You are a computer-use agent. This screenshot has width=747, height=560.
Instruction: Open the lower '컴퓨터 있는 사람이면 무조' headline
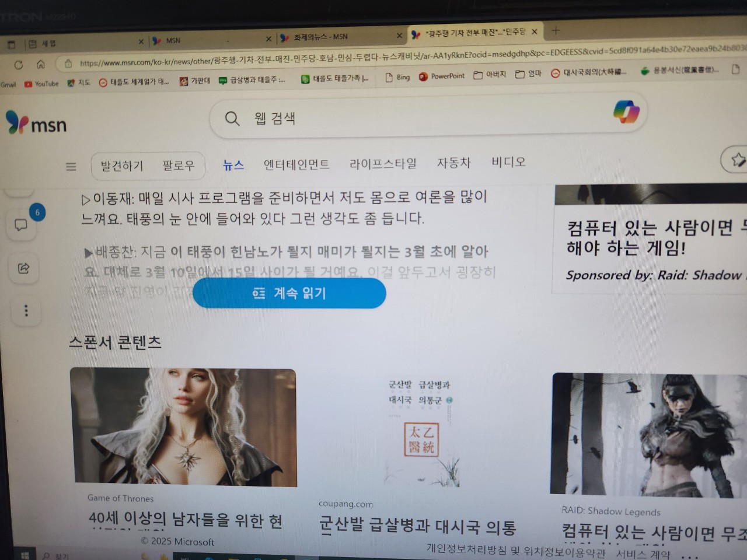click(654, 533)
